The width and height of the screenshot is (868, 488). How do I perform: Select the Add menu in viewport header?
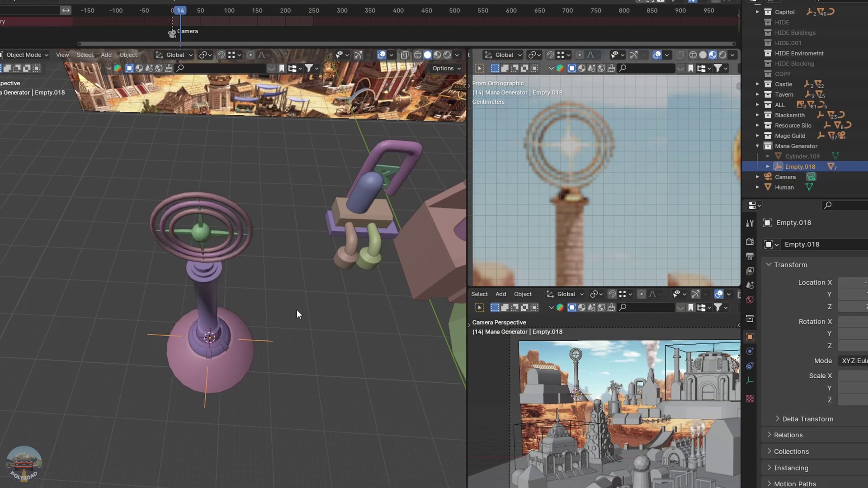click(105, 55)
